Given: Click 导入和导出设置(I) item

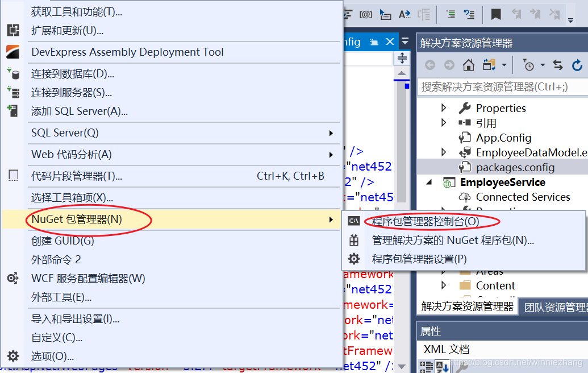Looking at the screenshot, I should [x=170, y=319].
